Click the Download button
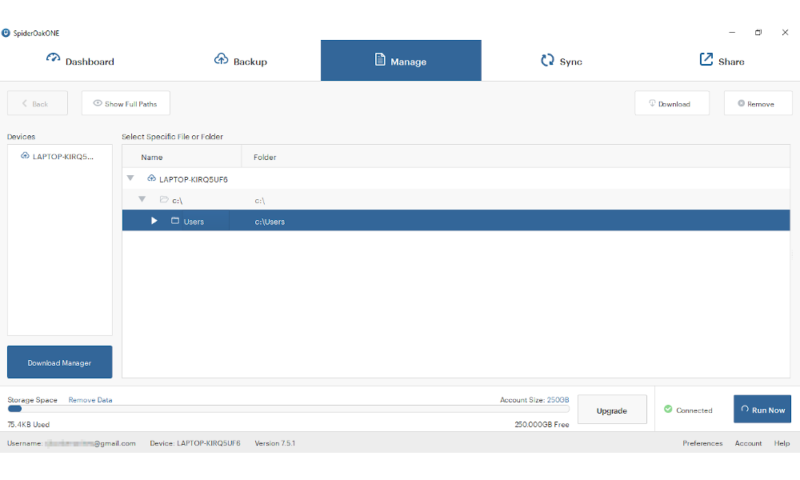 [671, 104]
